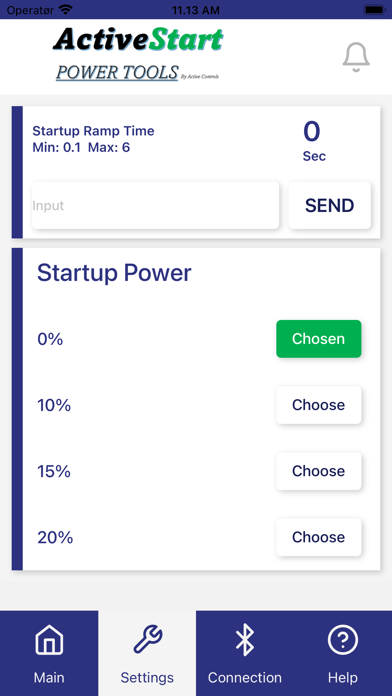This screenshot has height=696, width=392.
Task: Choose 10% startup power
Action: [318, 405]
